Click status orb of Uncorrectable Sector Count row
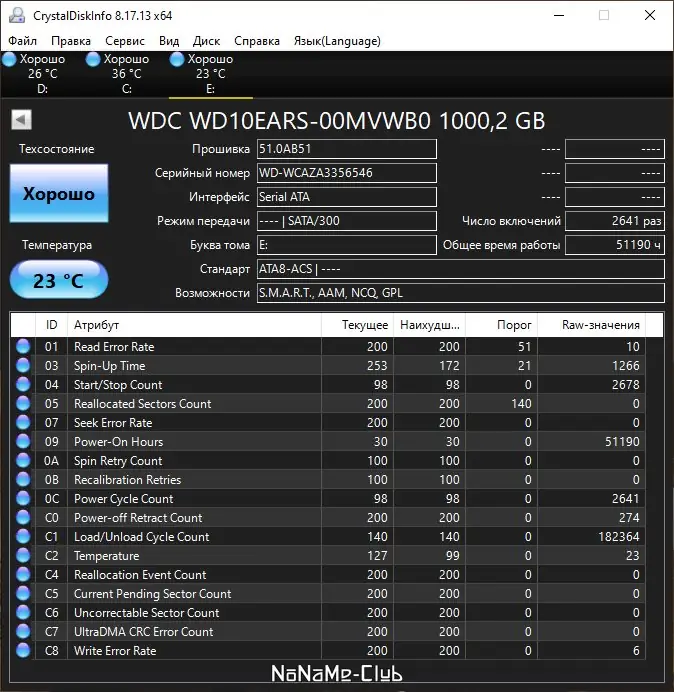This screenshot has height=692, width=674. (x=23, y=612)
